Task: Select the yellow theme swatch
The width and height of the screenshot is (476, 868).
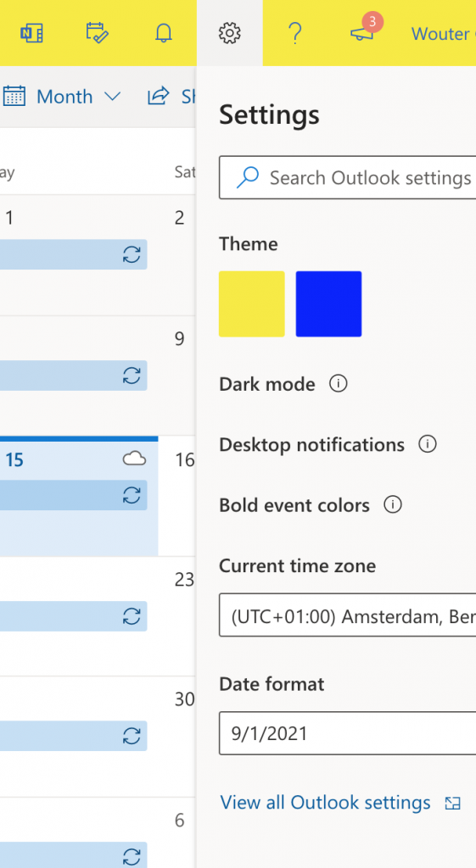Action: 252,304
